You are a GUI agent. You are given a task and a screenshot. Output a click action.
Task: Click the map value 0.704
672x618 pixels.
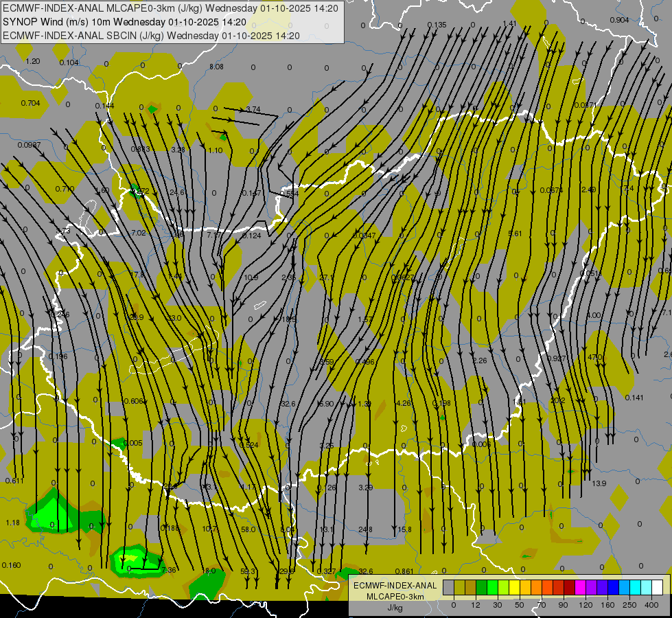coord(30,103)
